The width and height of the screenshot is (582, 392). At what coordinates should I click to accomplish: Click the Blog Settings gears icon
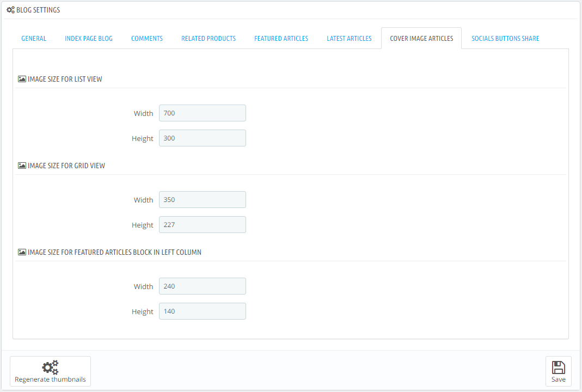tap(11, 10)
